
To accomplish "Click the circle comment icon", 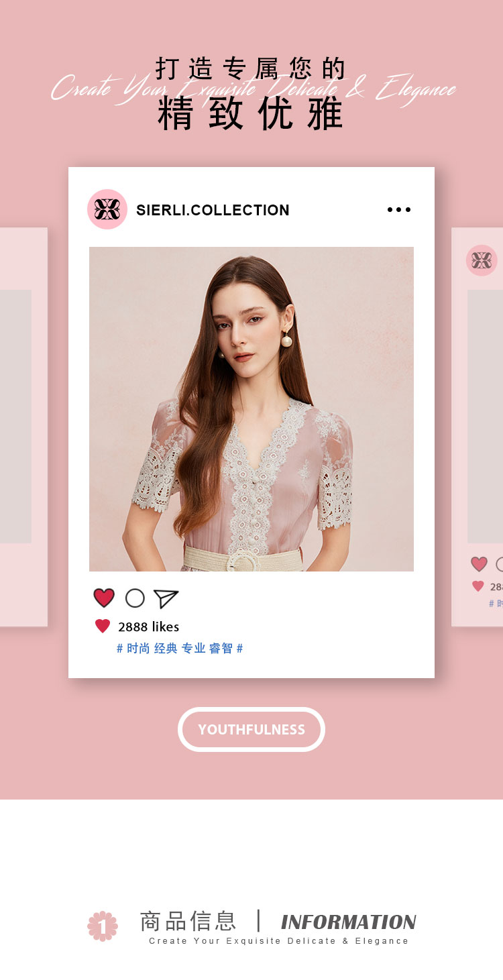I will click(135, 598).
